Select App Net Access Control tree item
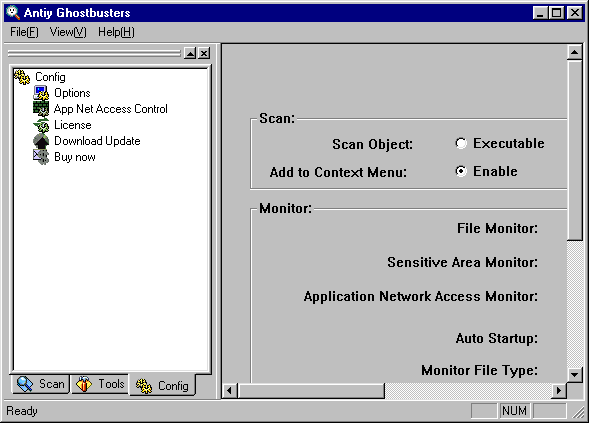The height and width of the screenshot is (423, 589). (110, 109)
